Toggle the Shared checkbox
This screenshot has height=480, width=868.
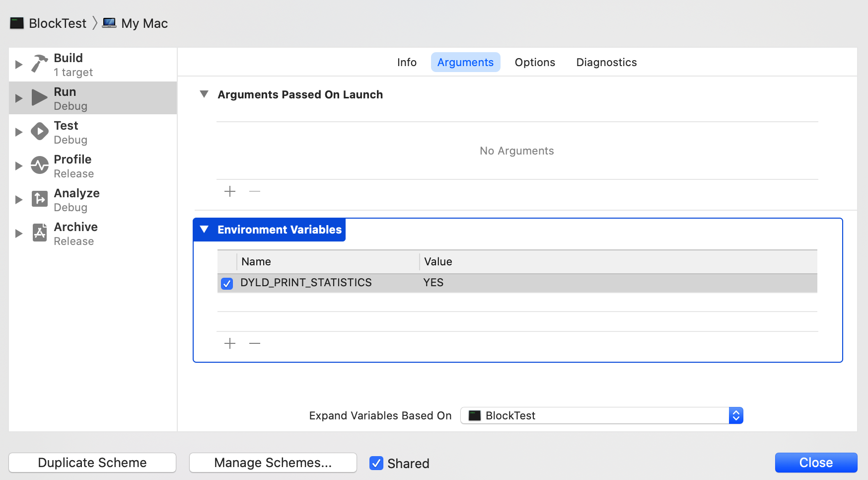click(376, 463)
